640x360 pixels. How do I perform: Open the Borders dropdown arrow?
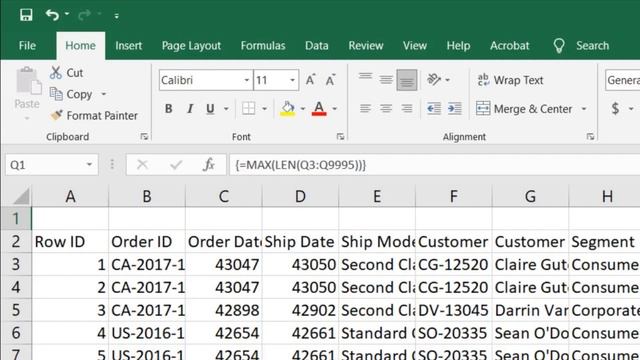264,109
